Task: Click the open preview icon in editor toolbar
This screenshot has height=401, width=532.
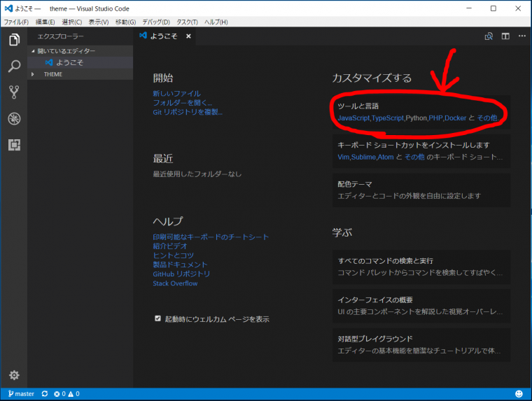Action: pos(489,36)
